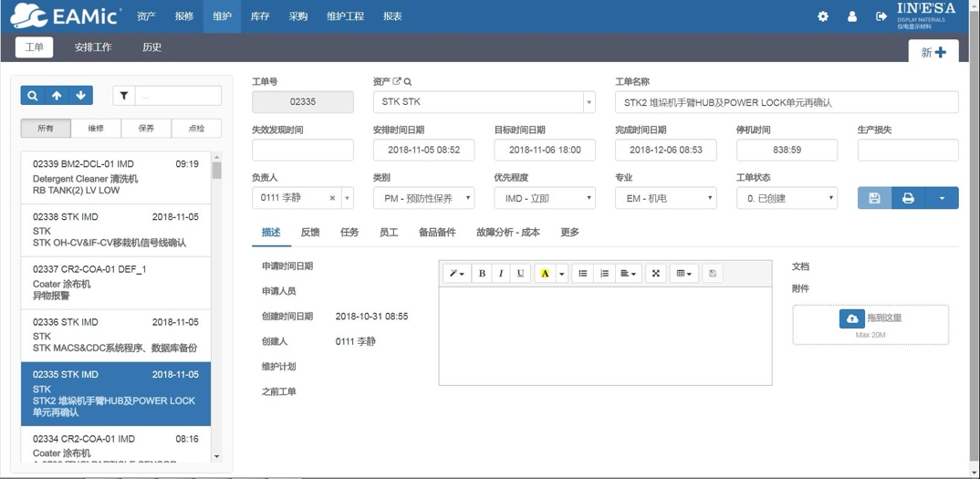The image size is (980, 479).
Task: Insert ordered numbered list
Action: point(604,274)
